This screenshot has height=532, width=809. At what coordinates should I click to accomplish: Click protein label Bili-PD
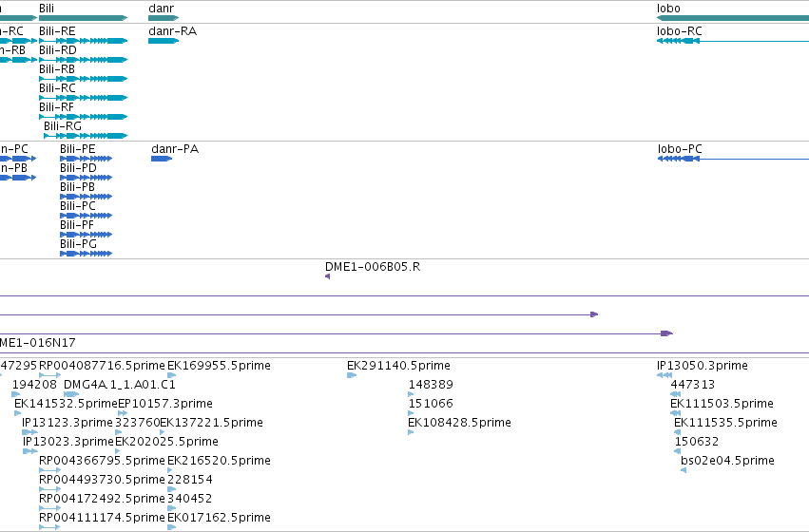click(x=78, y=168)
